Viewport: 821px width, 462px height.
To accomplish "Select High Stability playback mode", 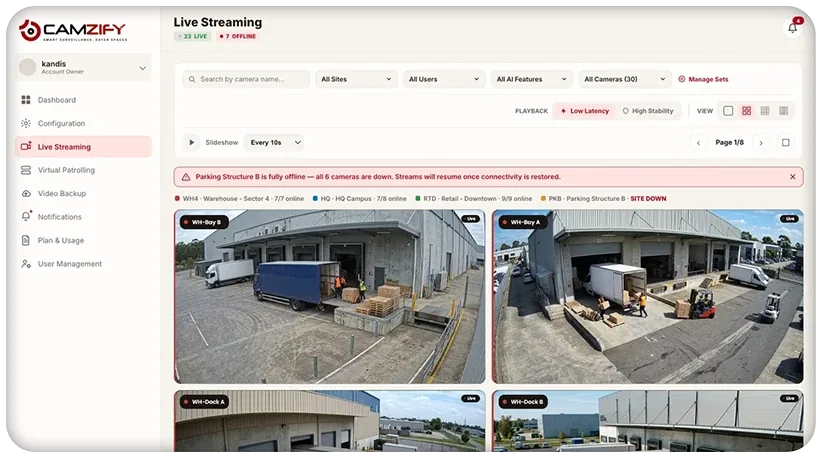I will tap(648, 111).
